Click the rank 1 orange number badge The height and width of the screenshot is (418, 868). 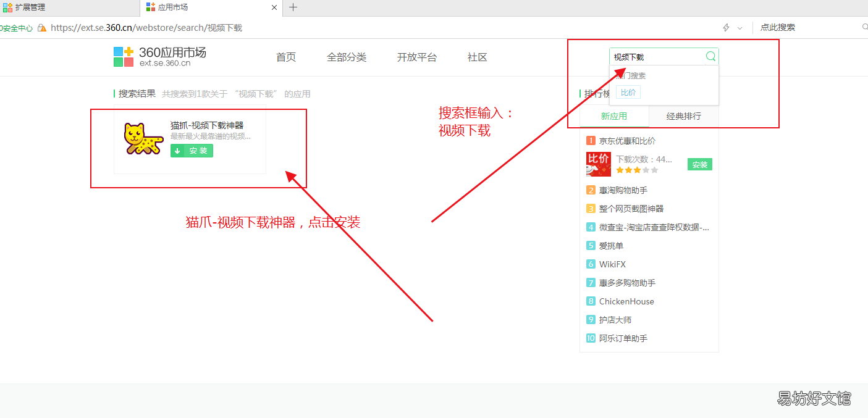pyautogui.click(x=591, y=141)
